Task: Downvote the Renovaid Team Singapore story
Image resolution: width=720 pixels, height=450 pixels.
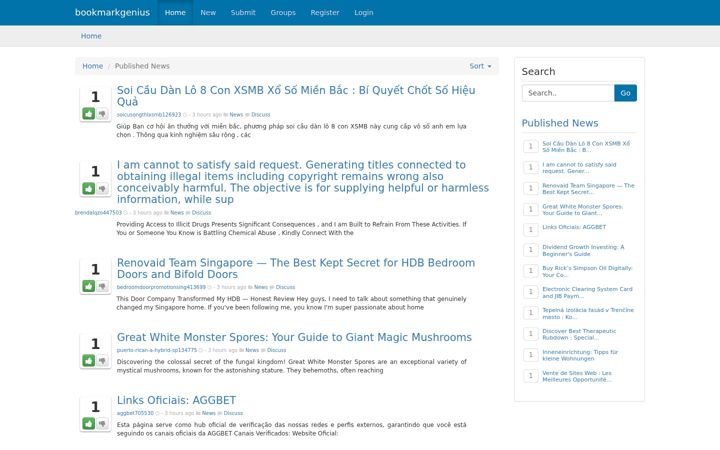Action: [102, 286]
